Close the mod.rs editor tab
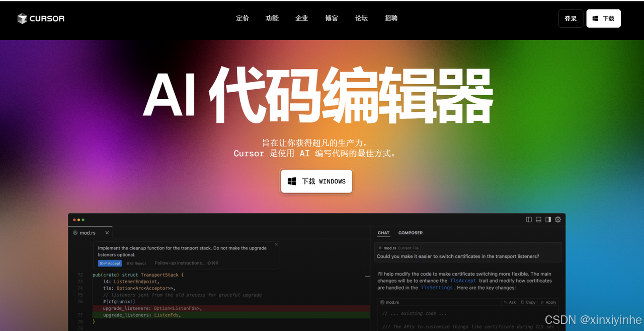 (x=106, y=233)
